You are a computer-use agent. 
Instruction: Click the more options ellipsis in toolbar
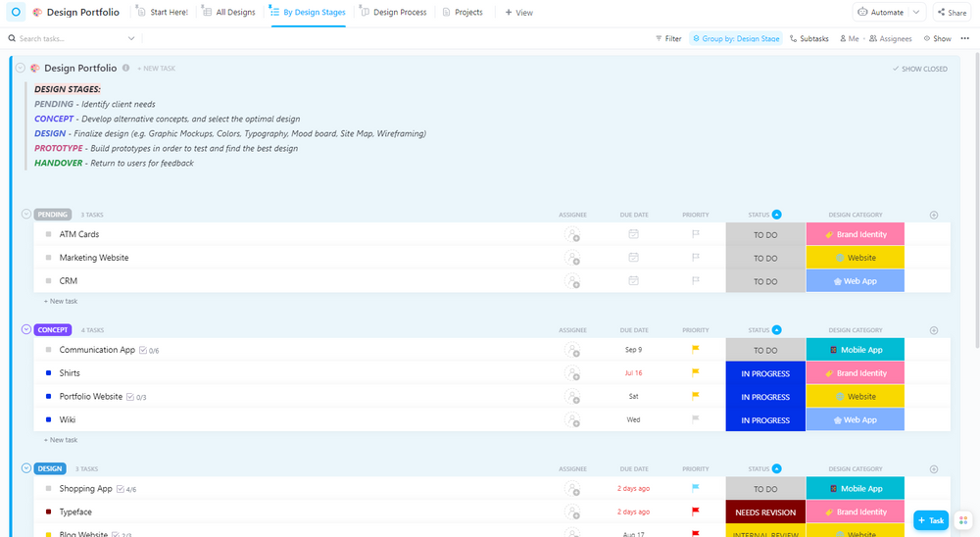[x=966, y=39]
